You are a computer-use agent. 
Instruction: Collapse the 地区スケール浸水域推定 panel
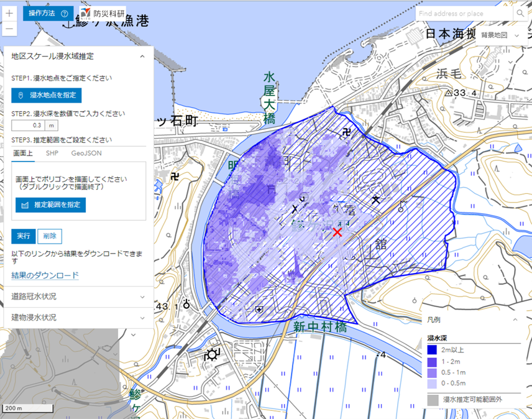pyautogui.click(x=142, y=57)
